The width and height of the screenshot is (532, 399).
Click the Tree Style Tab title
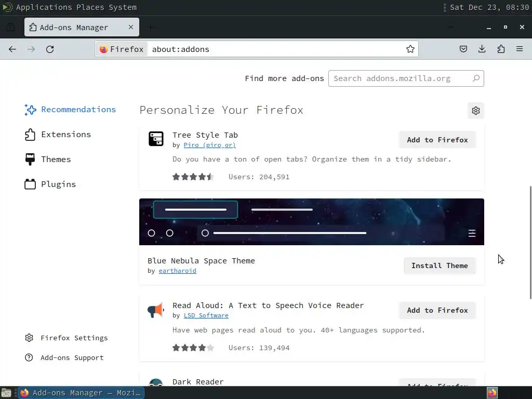[x=205, y=135]
